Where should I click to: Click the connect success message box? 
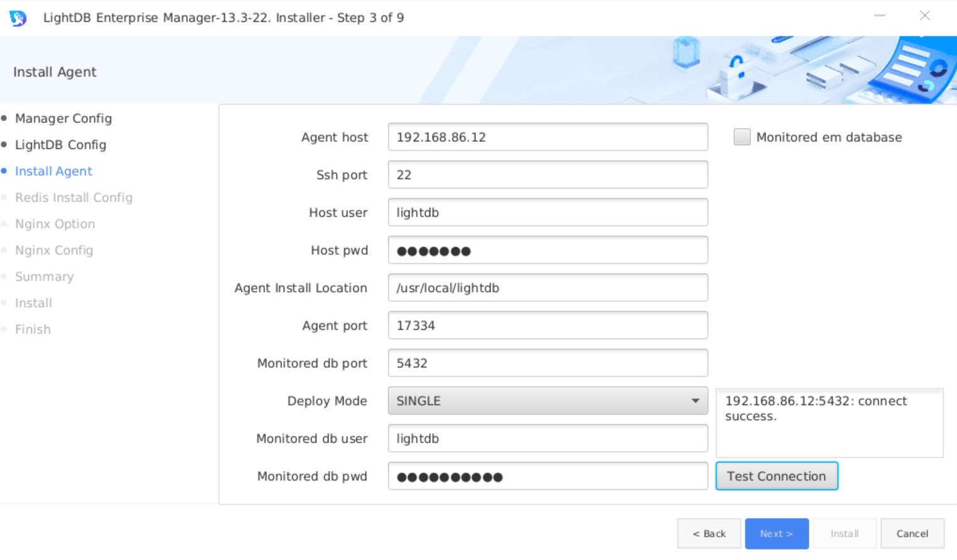coord(830,423)
